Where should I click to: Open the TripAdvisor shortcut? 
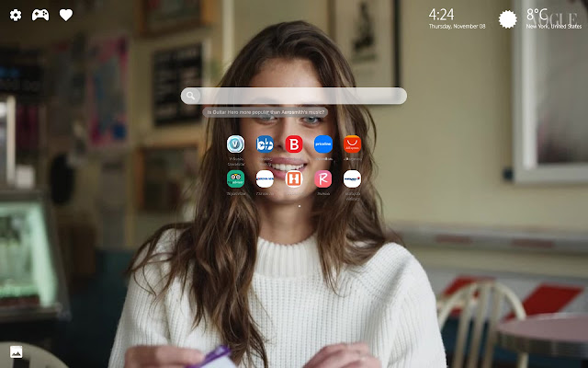point(235,178)
